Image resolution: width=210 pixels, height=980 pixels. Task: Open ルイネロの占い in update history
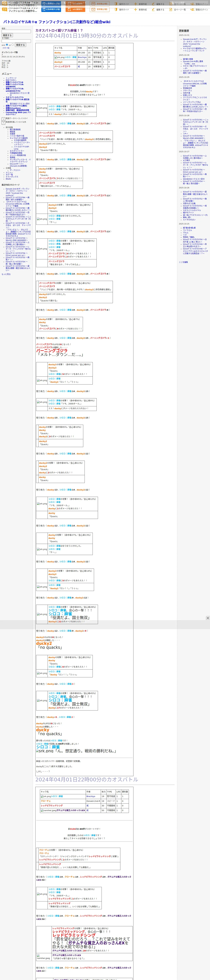click(x=189, y=220)
